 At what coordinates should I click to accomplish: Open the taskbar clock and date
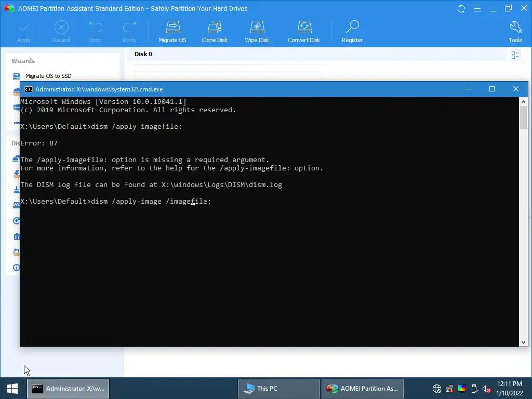click(510, 389)
